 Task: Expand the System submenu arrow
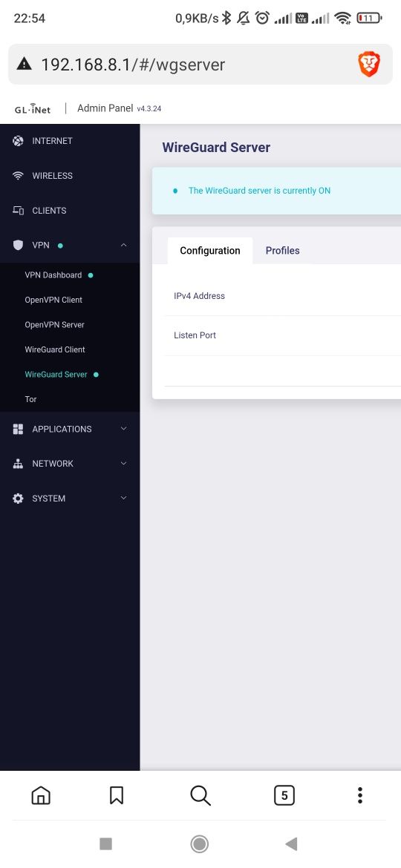pyautogui.click(x=123, y=499)
